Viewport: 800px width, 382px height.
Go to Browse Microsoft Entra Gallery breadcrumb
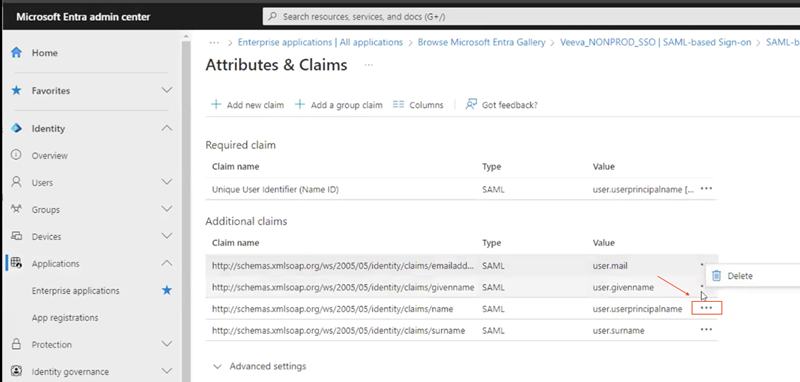point(482,42)
